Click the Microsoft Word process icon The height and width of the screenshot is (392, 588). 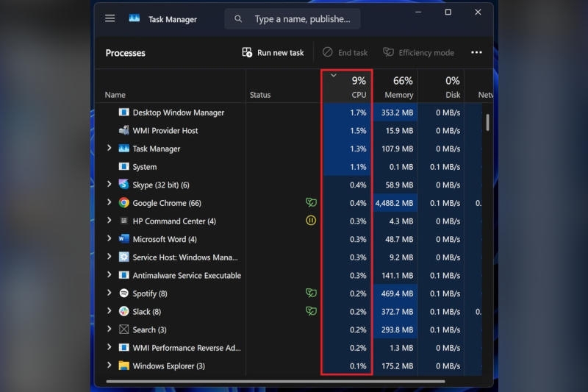[123, 239]
